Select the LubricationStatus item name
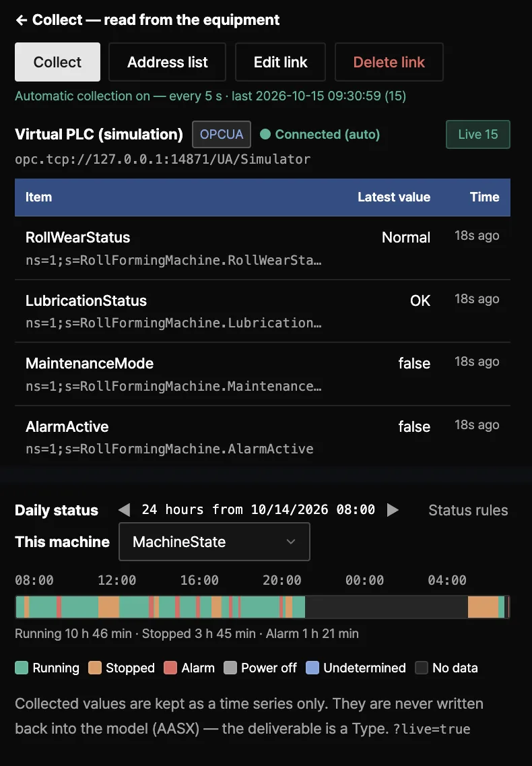The width and height of the screenshot is (532, 766). coord(86,301)
